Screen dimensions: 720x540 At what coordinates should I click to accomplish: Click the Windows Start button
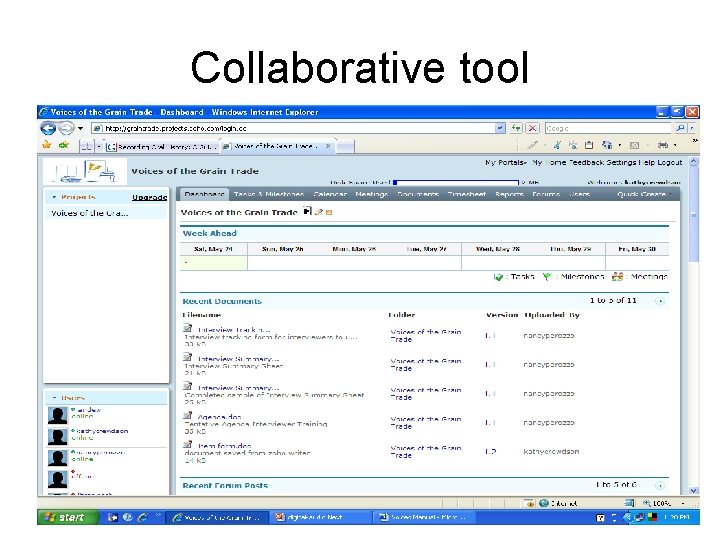[x=68, y=517]
